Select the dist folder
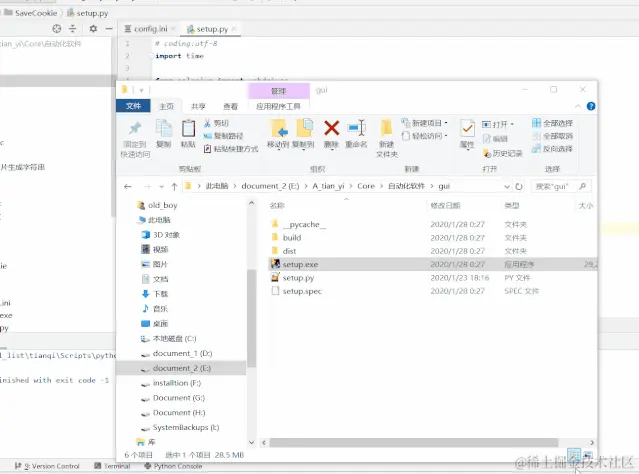The image size is (639, 474). pos(289,251)
